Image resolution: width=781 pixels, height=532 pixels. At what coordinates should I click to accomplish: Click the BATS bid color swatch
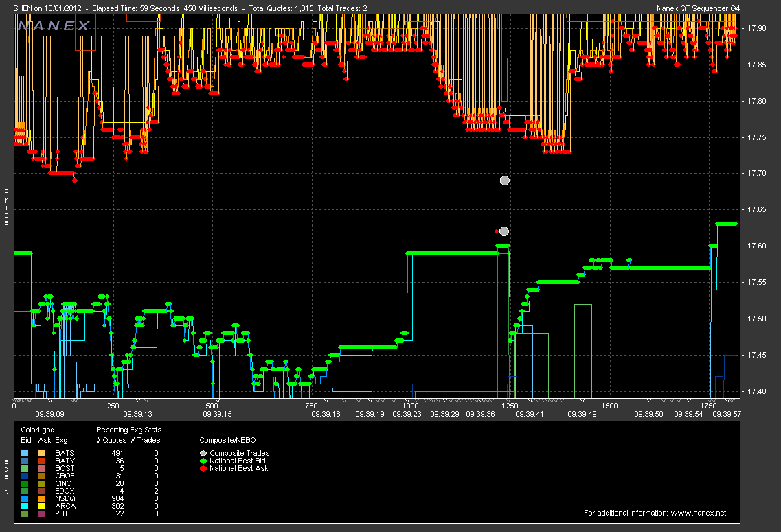click(x=25, y=453)
